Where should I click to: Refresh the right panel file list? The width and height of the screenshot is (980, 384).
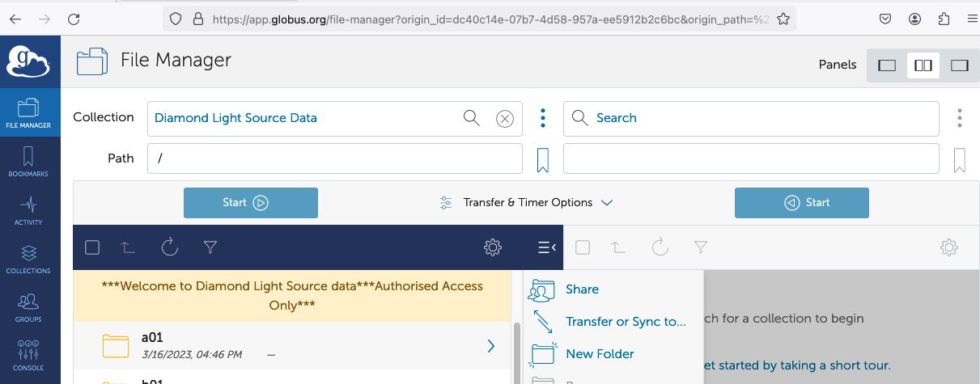[660, 247]
